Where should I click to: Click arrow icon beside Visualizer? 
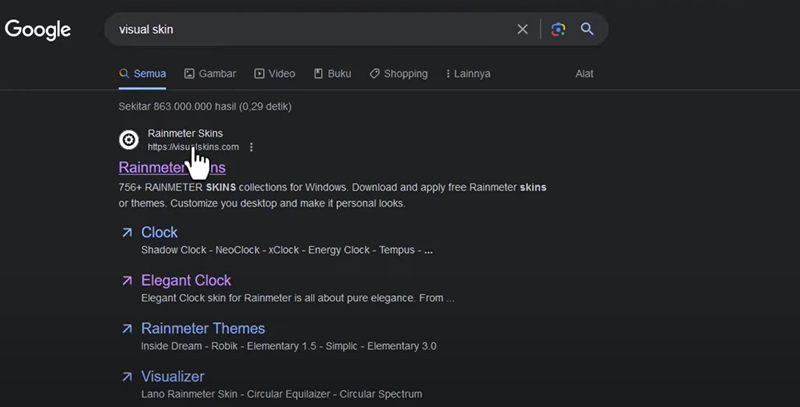[x=127, y=376]
